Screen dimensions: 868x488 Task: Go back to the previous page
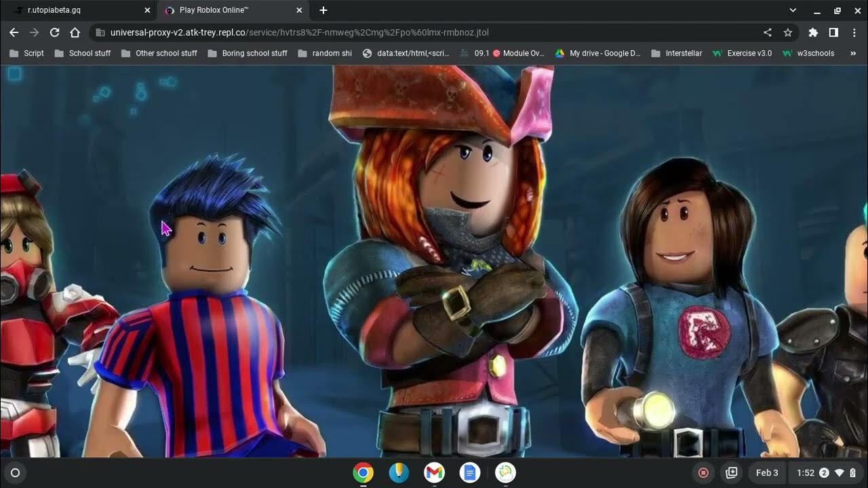14,33
